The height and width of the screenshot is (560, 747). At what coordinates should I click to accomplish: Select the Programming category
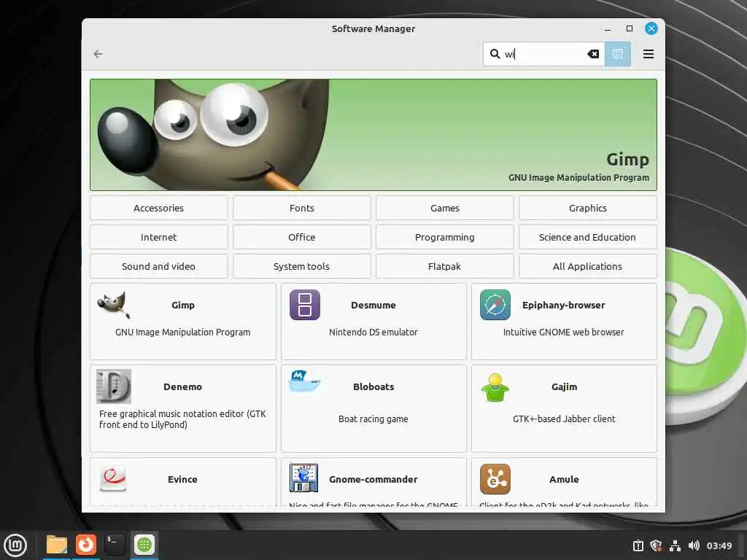click(444, 237)
